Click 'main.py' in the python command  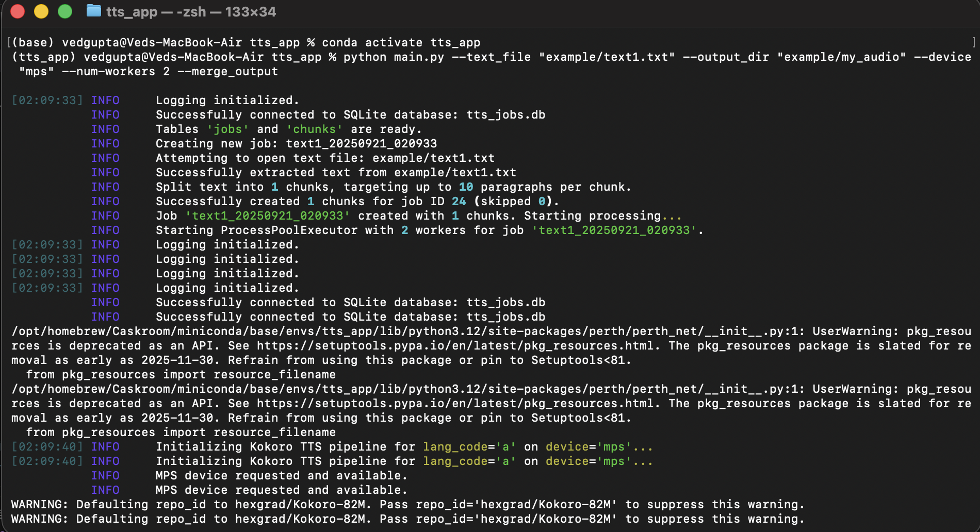coord(419,57)
